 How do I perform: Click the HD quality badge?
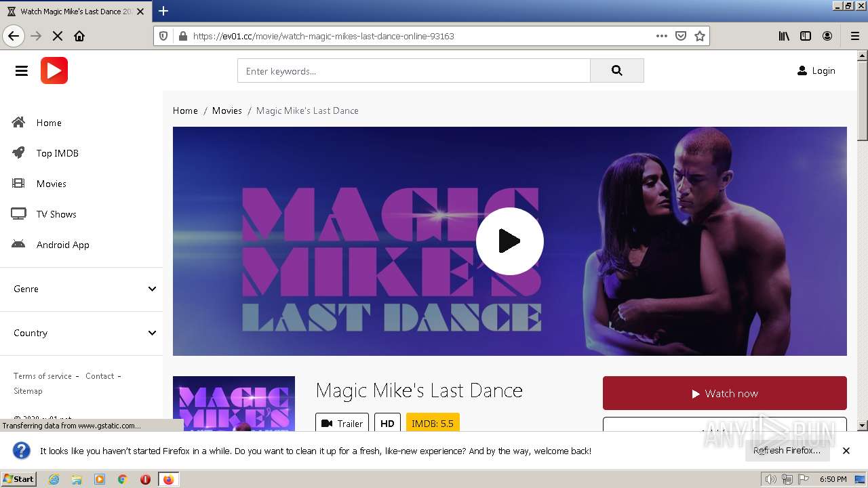coord(387,423)
